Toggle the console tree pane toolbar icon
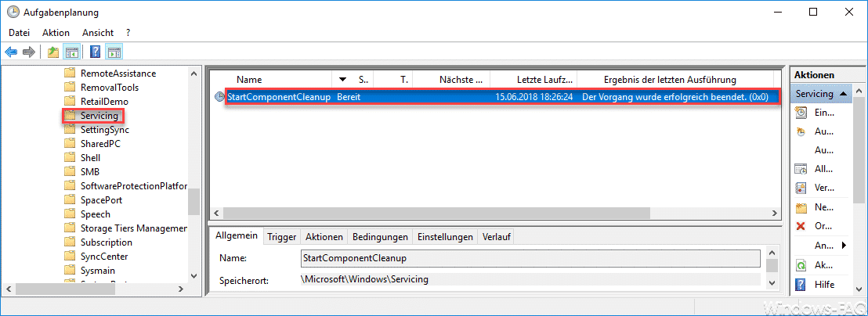 pos(71,52)
